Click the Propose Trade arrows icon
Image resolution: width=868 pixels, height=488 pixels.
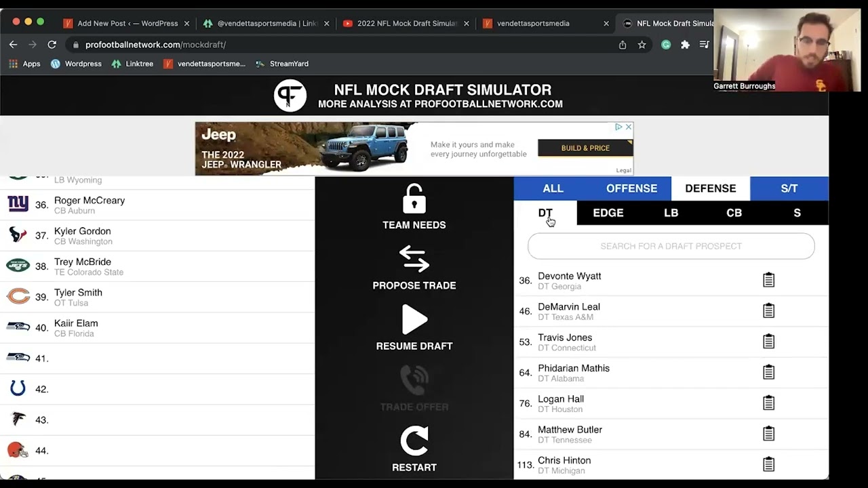coord(414,259)
